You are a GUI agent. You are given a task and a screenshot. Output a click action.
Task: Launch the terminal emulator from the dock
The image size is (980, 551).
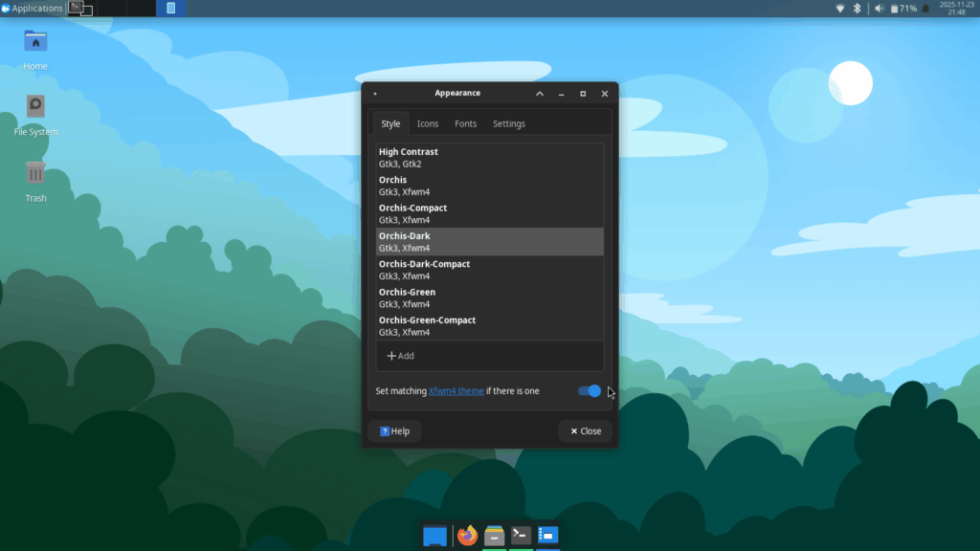pyautogui.click(x=520, y=536)
